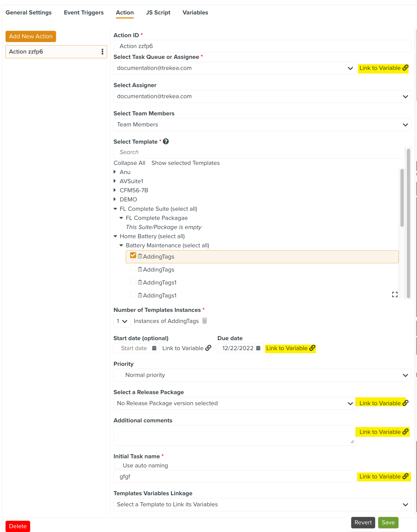Click the three-dot menu on Action zzfp6
The width and height of the screenshot is (417, 532).
pos(102,51)
